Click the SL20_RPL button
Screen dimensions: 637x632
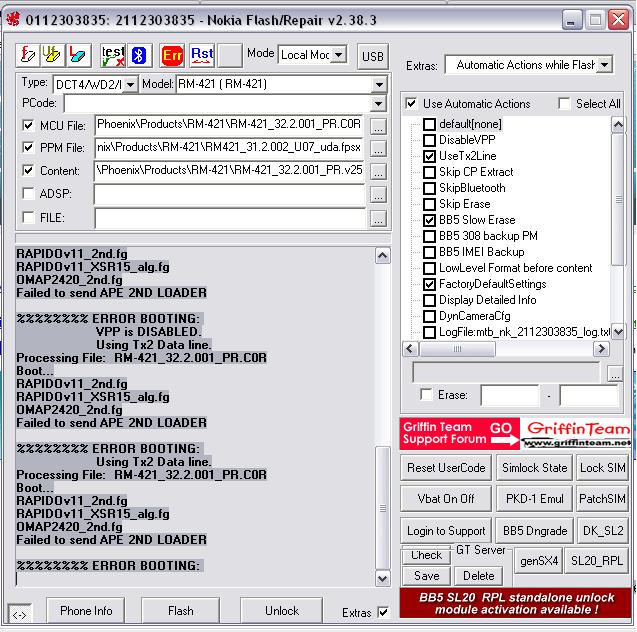597,561
